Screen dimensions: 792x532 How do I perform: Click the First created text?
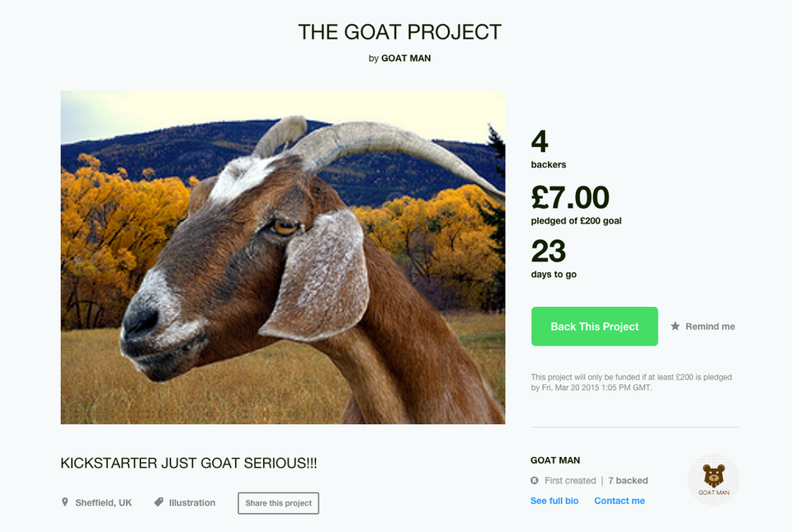coord(570,481)
